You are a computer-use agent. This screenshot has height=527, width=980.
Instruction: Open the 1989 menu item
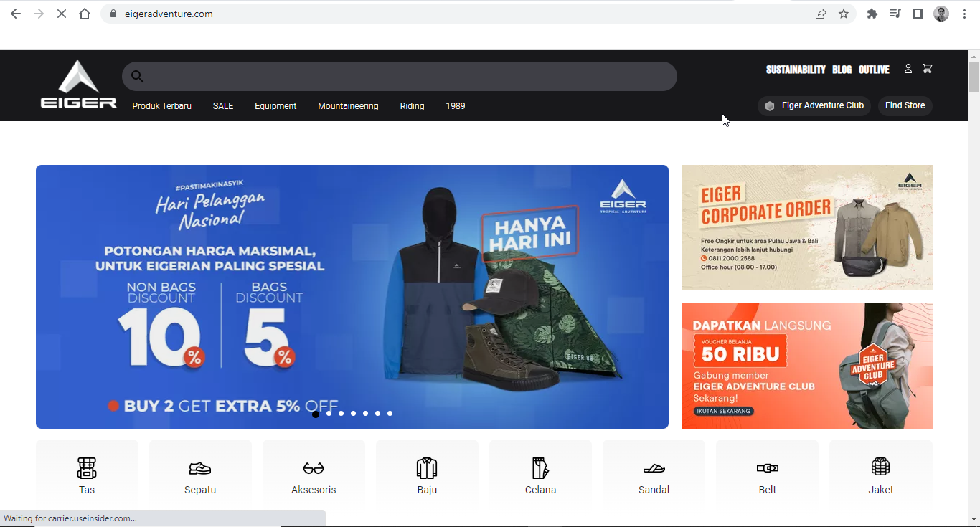click(x=456, y=106)
